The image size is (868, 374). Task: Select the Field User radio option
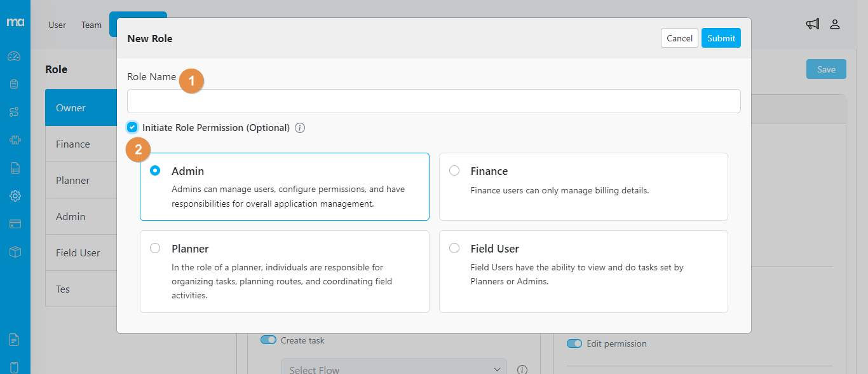[x=454, y=248]
